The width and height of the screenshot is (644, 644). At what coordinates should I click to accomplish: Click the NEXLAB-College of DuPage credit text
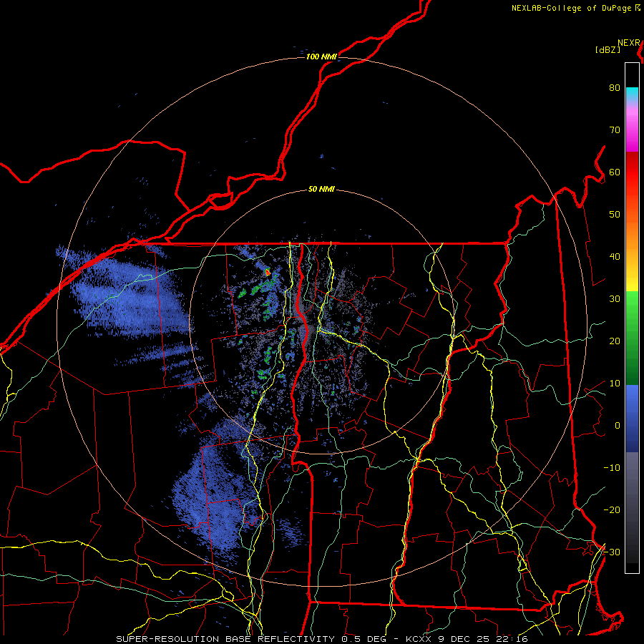(572, 8)
